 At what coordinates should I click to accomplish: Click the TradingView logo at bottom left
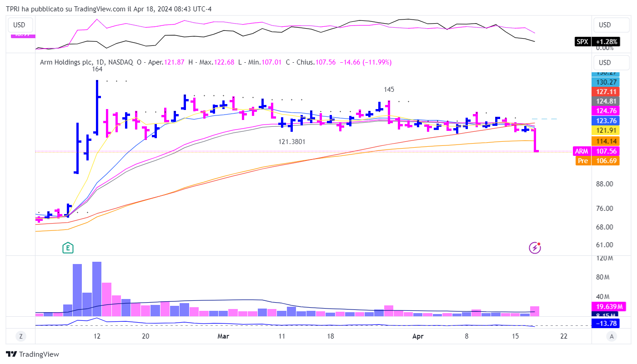point(32,354)
